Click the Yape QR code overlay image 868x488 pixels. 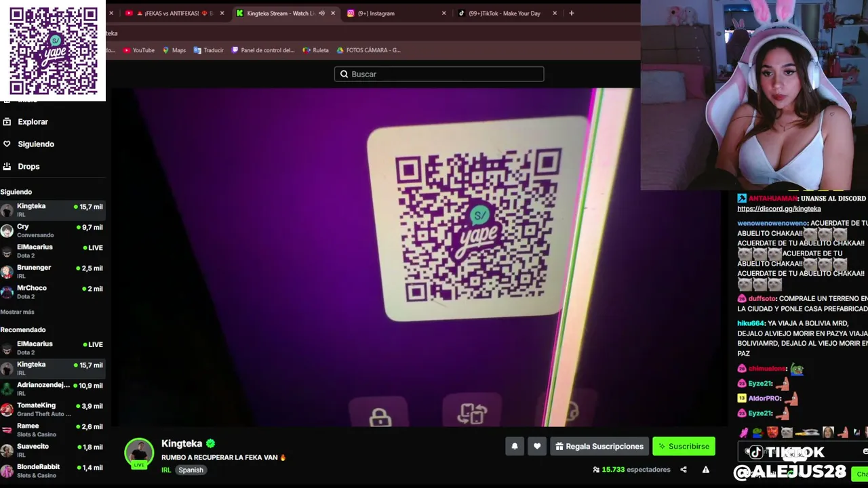[x=53, y=51]
